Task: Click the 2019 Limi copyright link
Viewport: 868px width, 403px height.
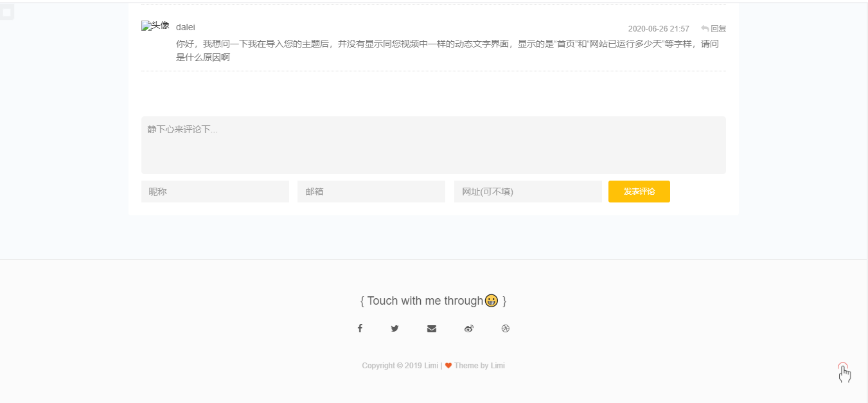Action: (x=421, y=366)
